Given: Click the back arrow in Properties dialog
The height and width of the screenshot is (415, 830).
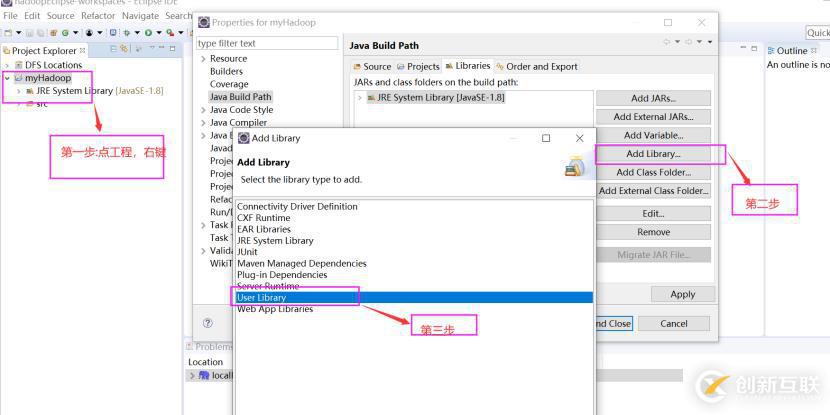Looking at the screenshot, I should point(666,42).
